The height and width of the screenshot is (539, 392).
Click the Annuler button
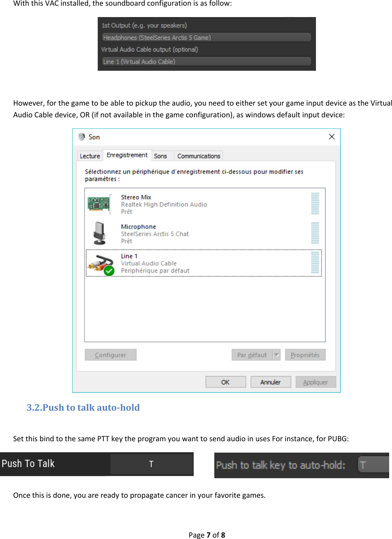click(270, 382)
